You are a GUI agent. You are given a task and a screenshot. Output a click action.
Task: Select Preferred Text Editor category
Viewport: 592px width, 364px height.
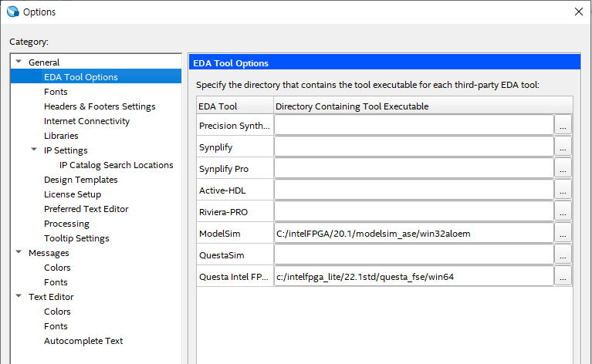tap(86, 209)
